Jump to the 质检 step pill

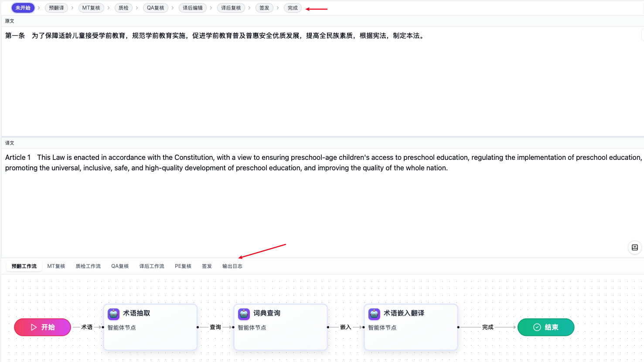tap(123, 8)
